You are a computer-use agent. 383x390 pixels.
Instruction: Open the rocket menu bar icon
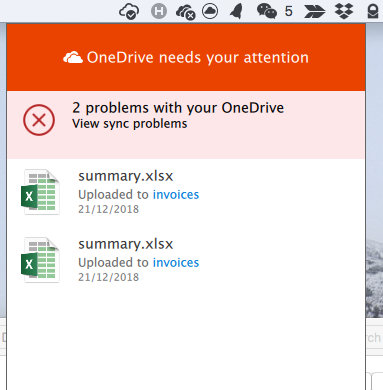(236, 11)
